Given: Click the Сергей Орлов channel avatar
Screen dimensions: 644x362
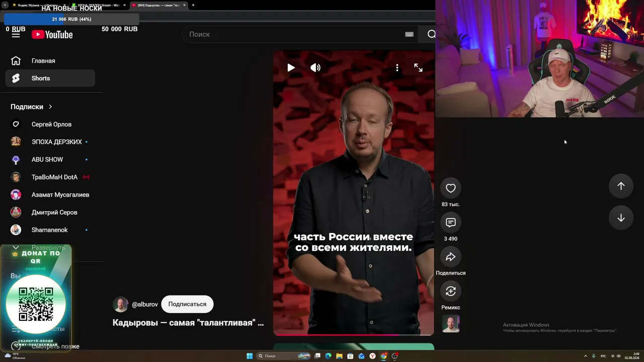Looking at the screenshot, I should click(x=16, y=124).
